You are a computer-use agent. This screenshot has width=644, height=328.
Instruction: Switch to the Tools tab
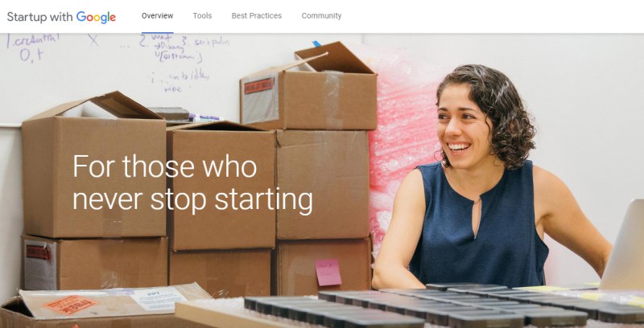(x=203, y=15)
